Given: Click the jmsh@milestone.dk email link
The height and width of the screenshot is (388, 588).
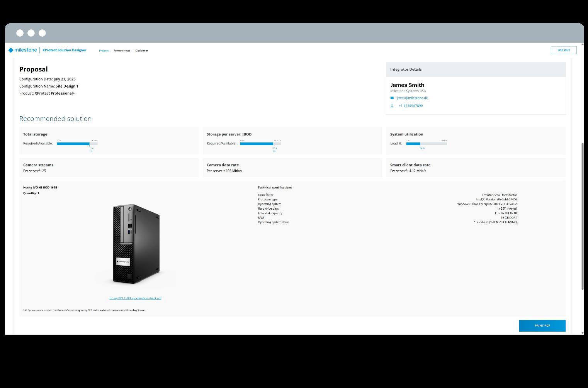Looking at the screenshot, I should pyautogui.click(x=412, y=98).
